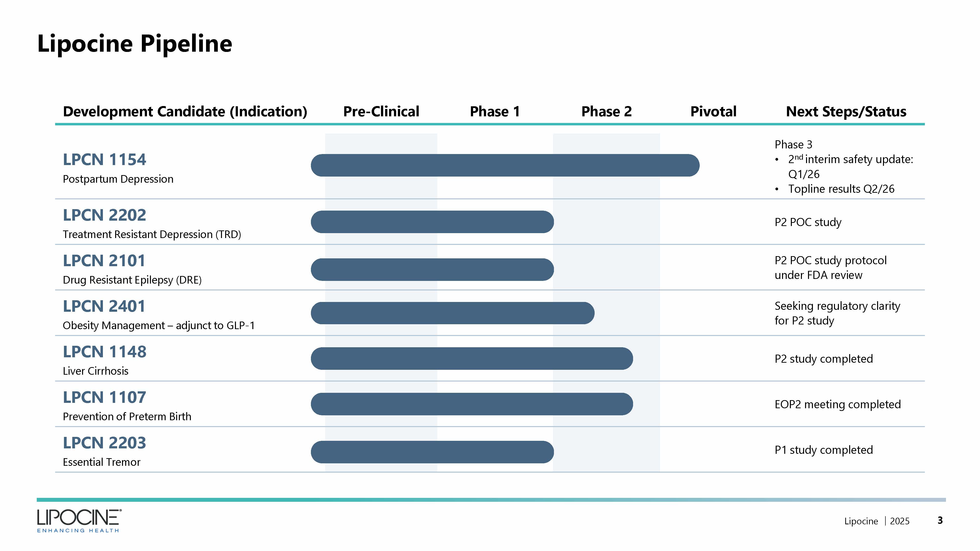Click the Lipocine Pipeline slide title
Viewport: 980px width, 551px height.
[135, 44]
